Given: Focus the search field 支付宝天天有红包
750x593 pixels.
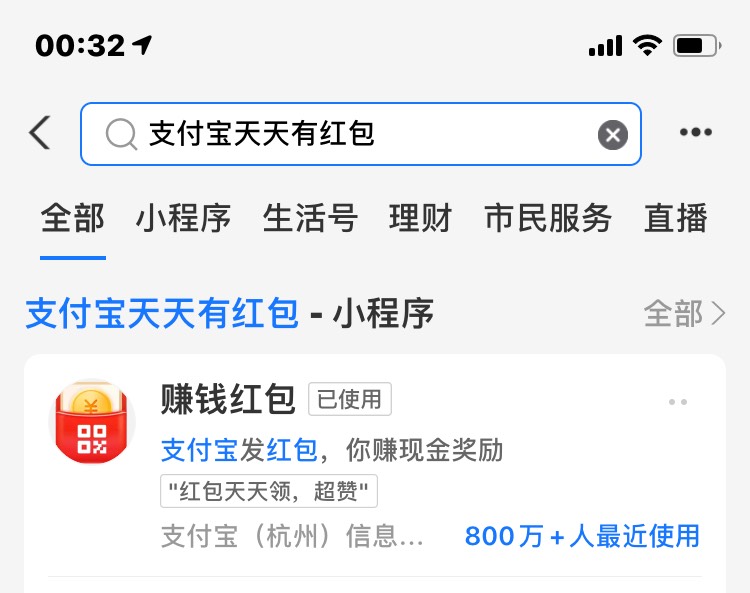Looking at the screenshot, I should pyautogui.click(x=361, y=134).
